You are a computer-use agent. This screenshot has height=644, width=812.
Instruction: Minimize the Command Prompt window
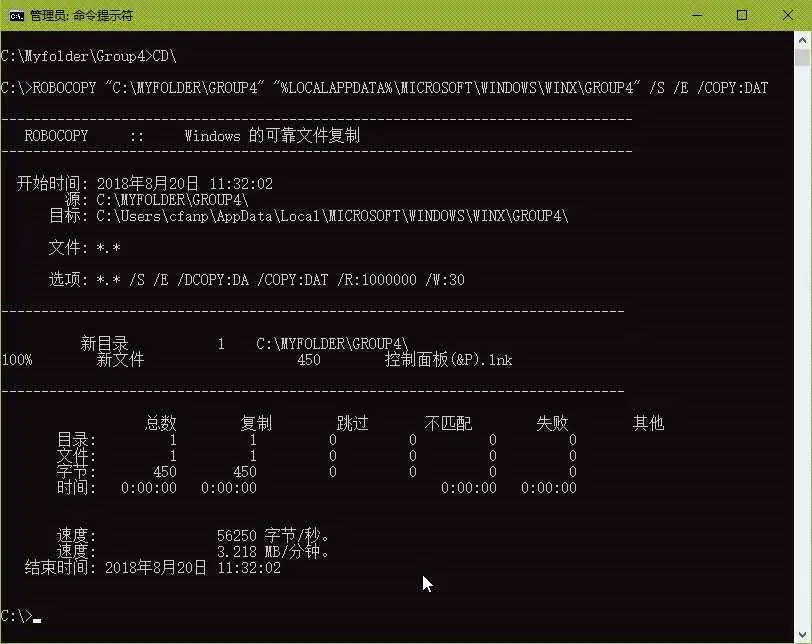pyautogui.click(x=697, y=16)
